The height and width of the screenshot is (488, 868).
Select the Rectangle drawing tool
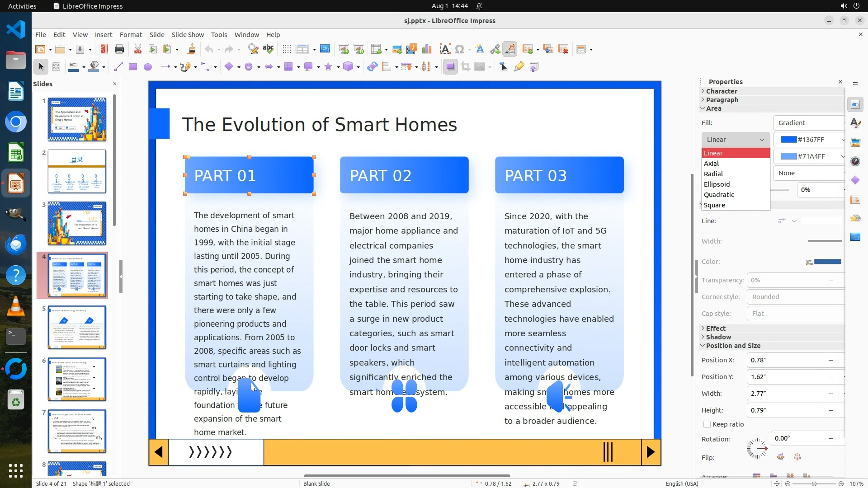(133, 67)
